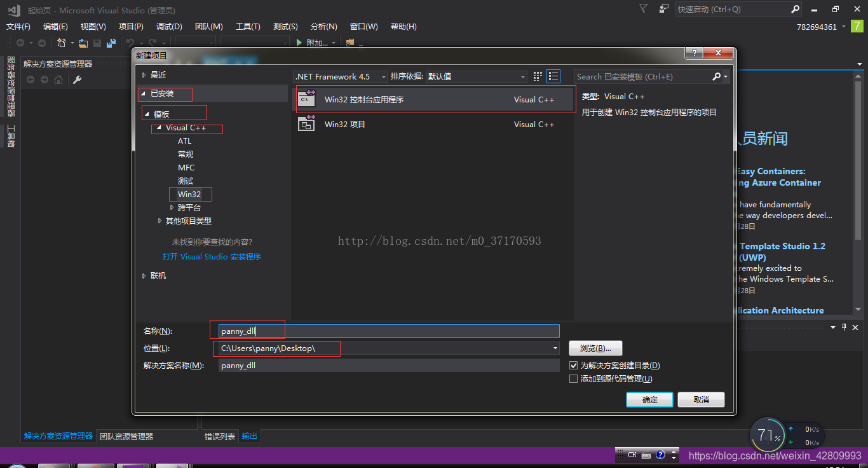
Task: Click the 名称 input field
Action: tap(389, 331)
